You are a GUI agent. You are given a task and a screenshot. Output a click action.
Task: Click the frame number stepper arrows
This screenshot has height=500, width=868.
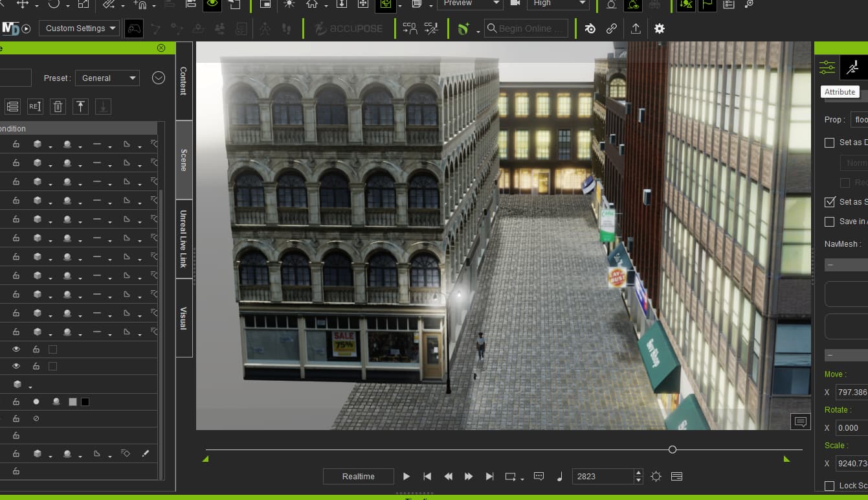pyautogui.click(x=638, y=476)
